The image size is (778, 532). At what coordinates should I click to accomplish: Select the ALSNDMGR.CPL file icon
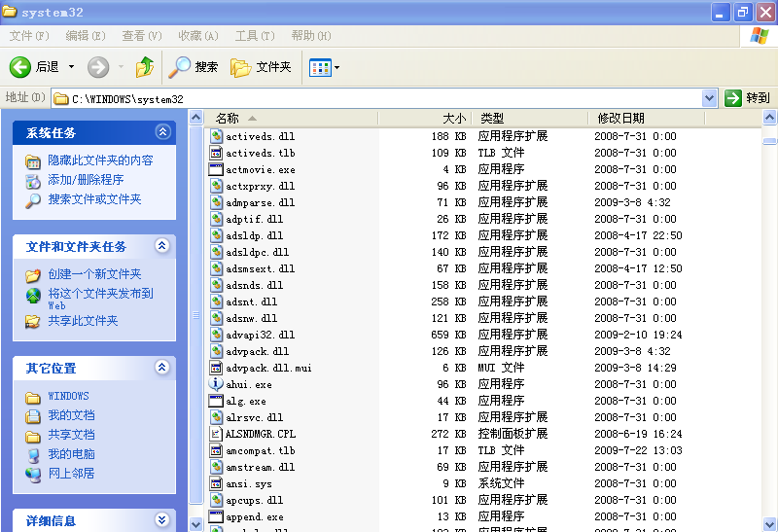coord(217,434)
